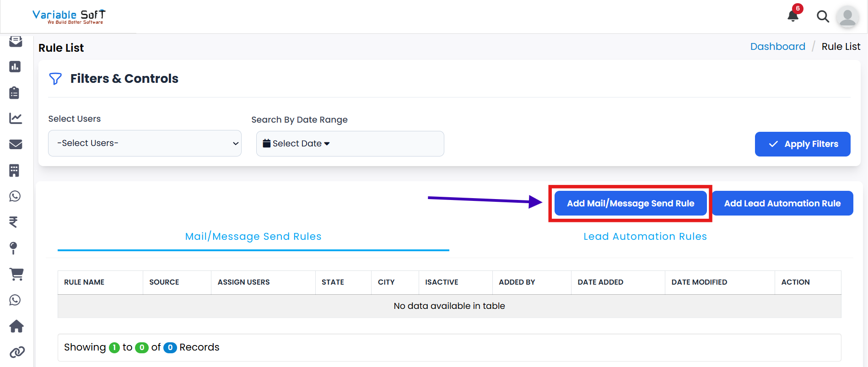
Task: Open the rupee sign sidebar icon
Action: [13, 222]
